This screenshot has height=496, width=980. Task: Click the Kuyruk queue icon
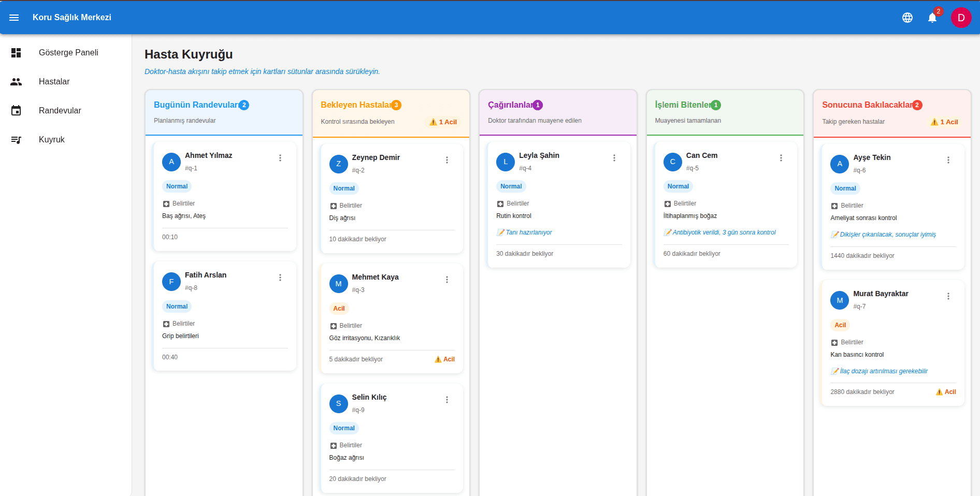[x=16, y=140]
